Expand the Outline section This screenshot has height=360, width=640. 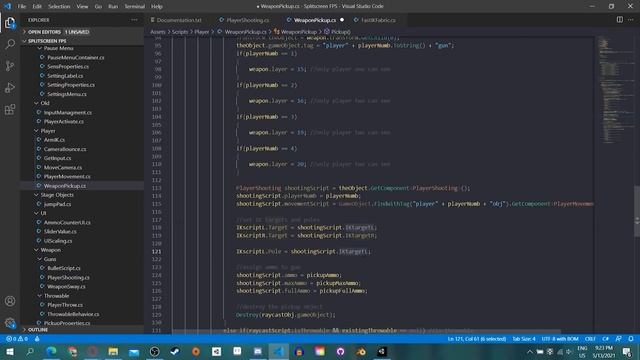(38, 329)
